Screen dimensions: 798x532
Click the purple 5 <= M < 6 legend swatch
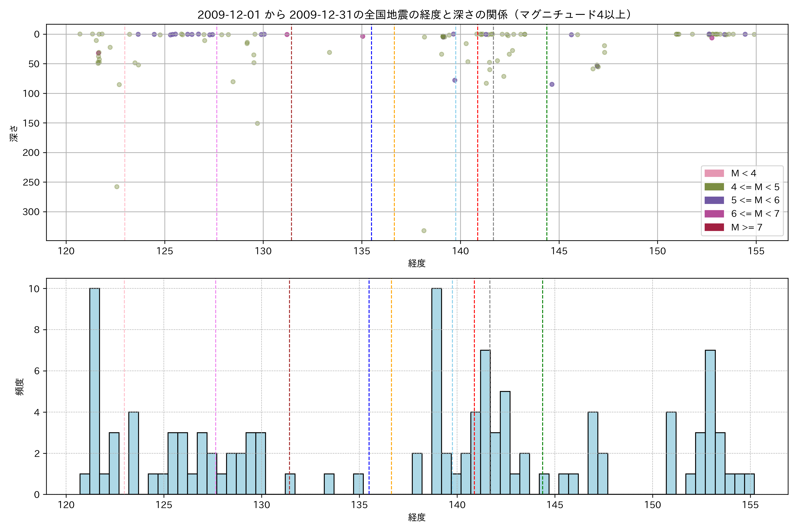point(714,200)
